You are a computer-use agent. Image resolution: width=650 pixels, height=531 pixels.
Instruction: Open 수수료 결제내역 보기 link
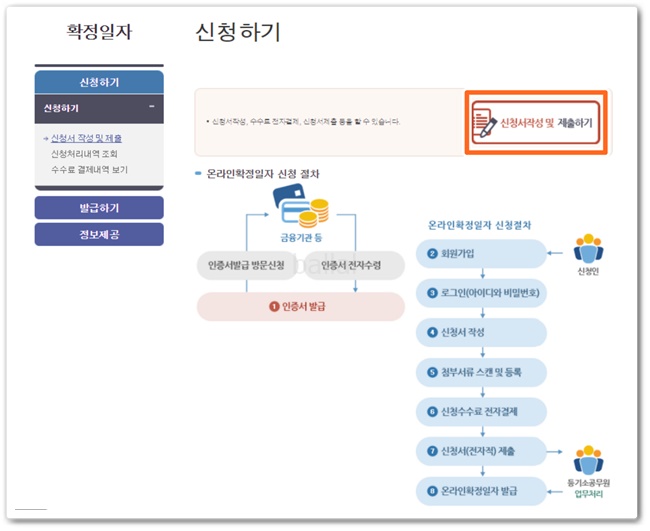point(89,170)
